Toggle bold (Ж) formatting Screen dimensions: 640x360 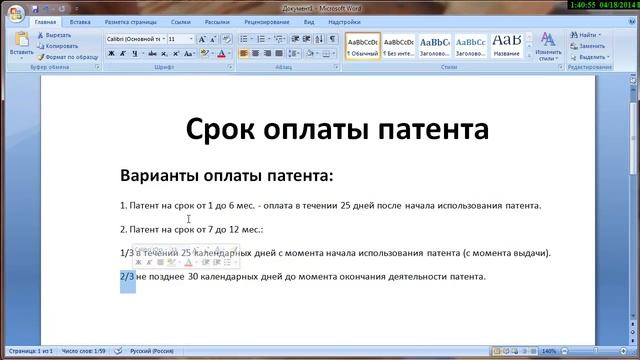(111, 53)
